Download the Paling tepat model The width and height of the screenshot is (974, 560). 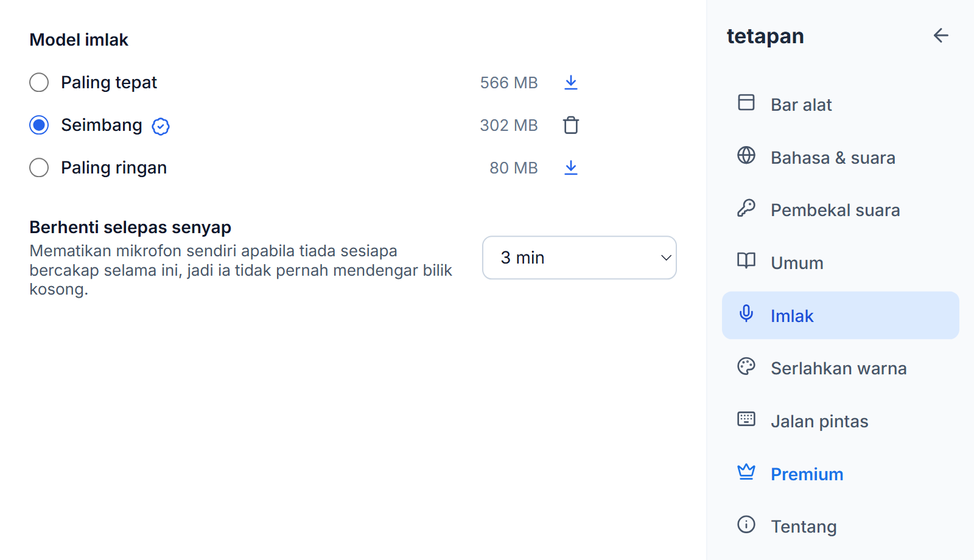(570, 82)
